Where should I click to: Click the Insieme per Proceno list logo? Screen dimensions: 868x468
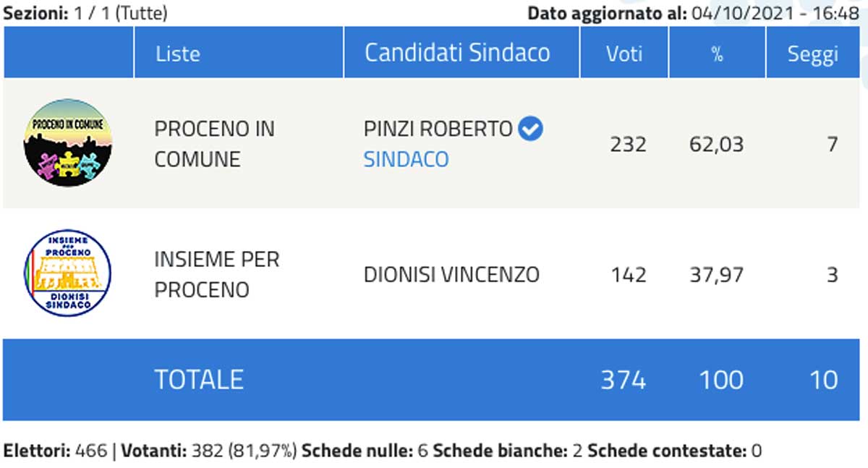67,273
